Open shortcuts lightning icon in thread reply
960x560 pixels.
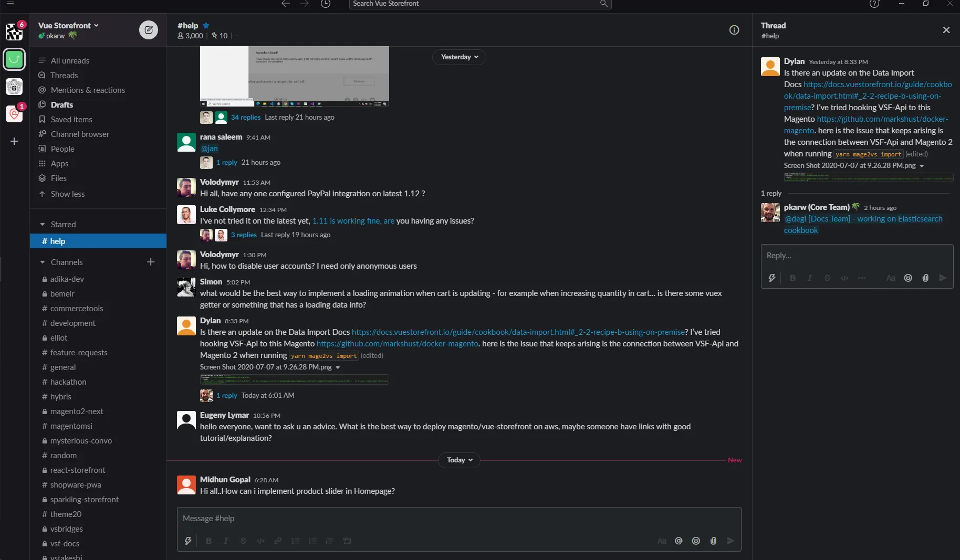pos(772,278)
